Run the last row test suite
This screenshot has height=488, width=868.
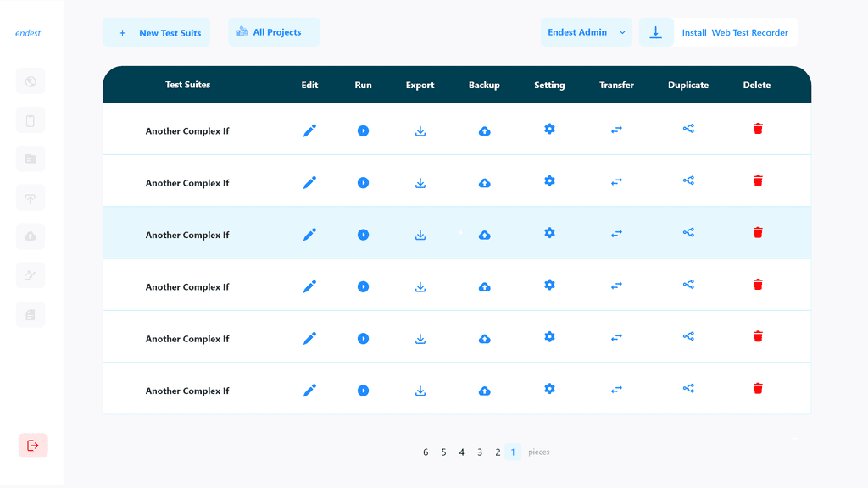click(363, 391)
